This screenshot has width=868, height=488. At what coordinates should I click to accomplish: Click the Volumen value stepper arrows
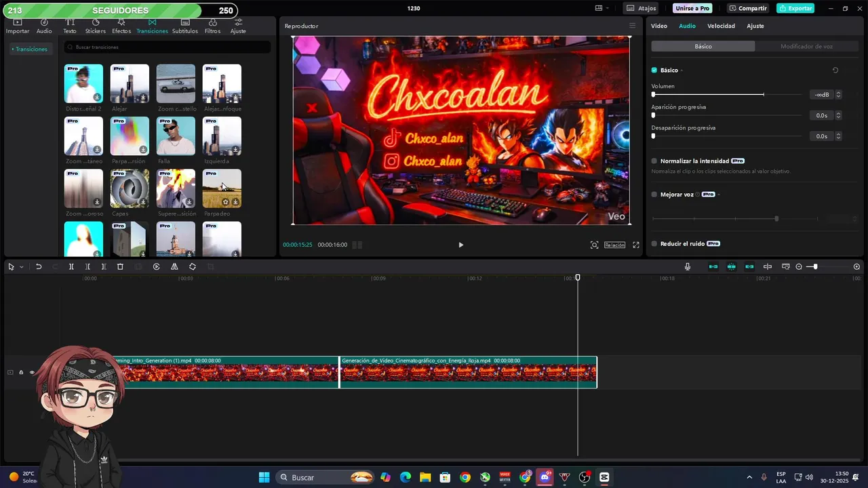839,95
